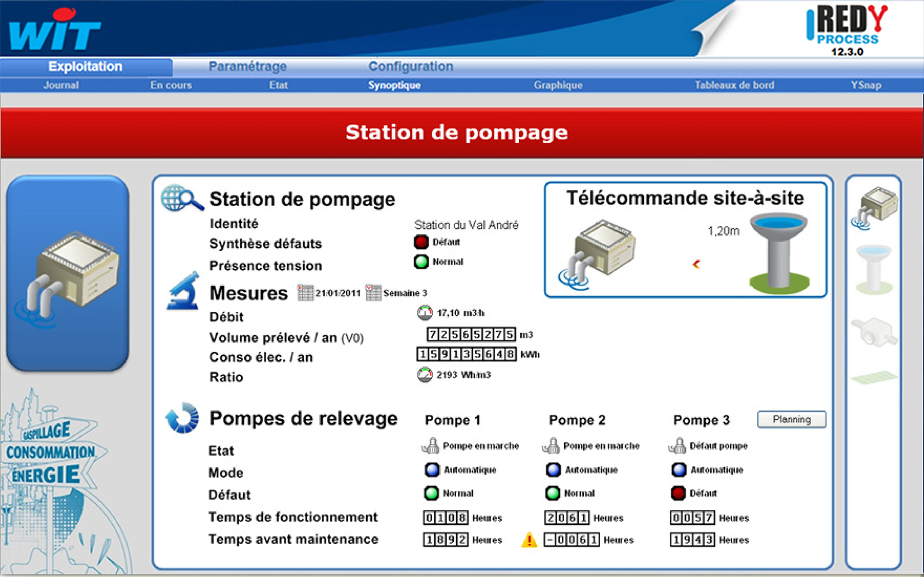
Task: Click the water tower in Télécommande panel
Action: [779, 253]
